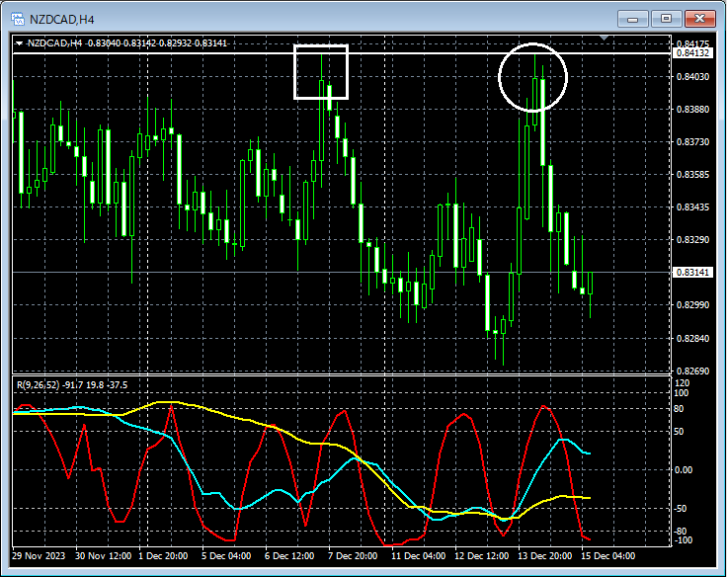Click the indicator scale value 120
728x577 pixels.
pyautogui.click(x=682, y=383)
